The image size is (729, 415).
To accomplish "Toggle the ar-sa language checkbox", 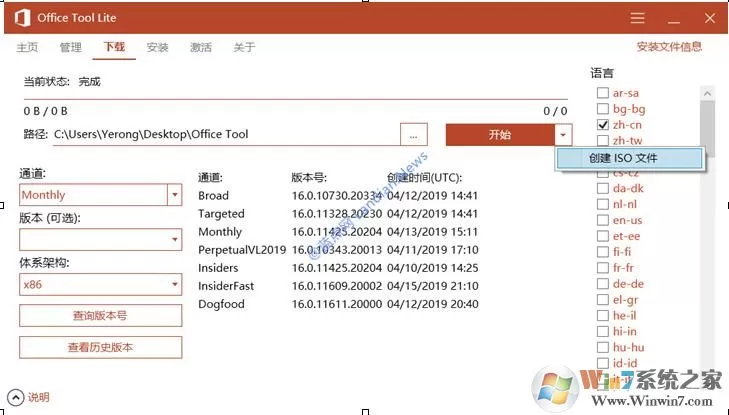I will (x=603, y=93).
